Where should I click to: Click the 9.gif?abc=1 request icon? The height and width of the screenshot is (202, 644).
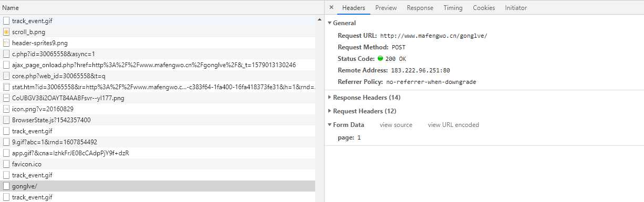pos(6,142)
